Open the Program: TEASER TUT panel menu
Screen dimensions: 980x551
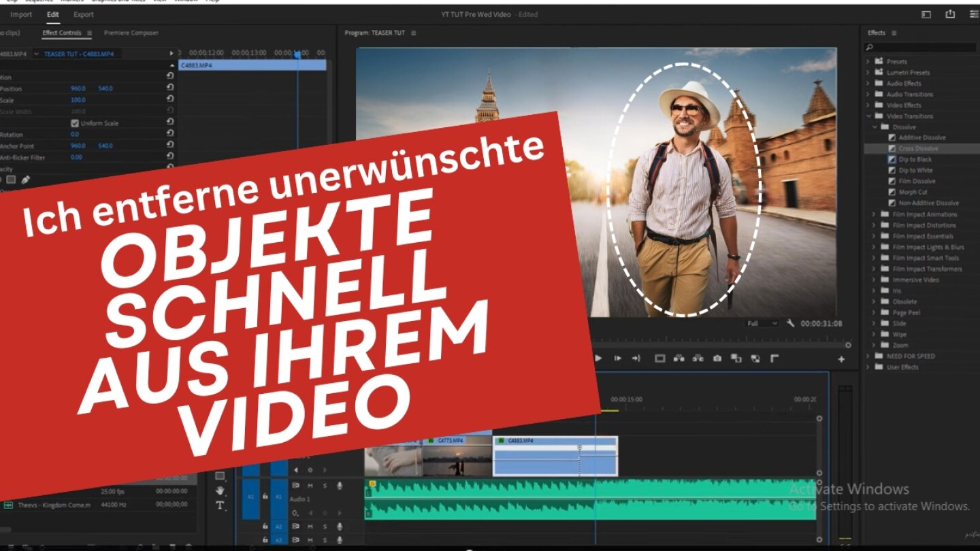413,33
